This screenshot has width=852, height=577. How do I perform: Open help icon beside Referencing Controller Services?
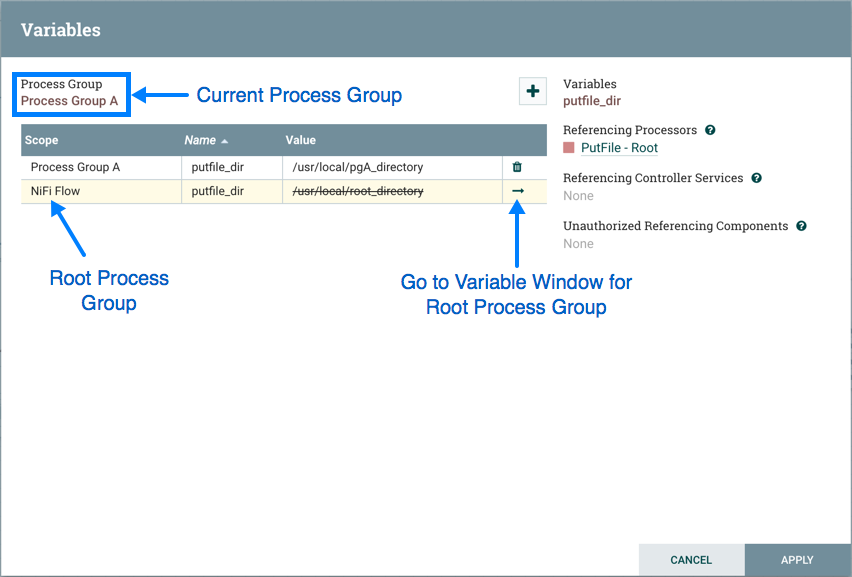tap(757, 177)
